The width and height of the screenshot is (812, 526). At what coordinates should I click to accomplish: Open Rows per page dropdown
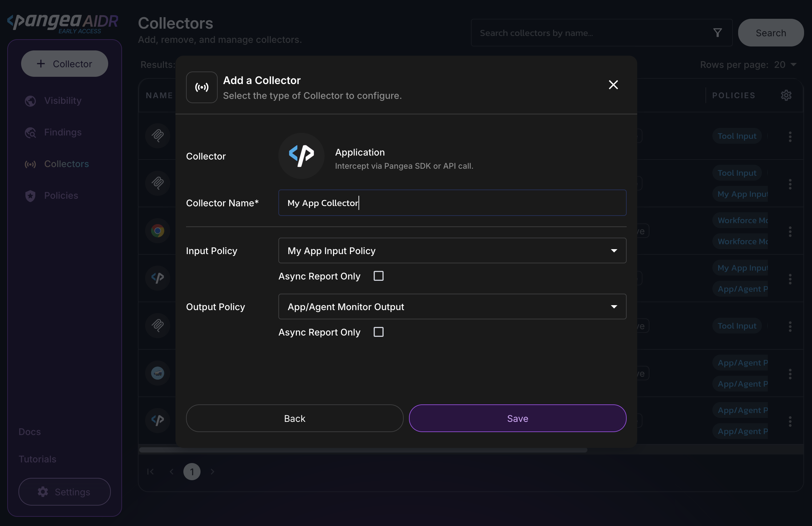tap(785, 64)
